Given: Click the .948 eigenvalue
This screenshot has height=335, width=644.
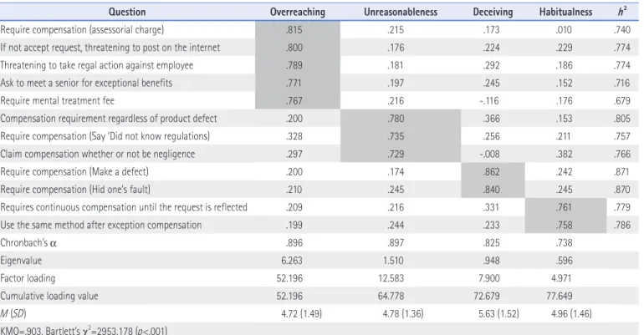Looking at the screenshot, I should tap(491, 261).
